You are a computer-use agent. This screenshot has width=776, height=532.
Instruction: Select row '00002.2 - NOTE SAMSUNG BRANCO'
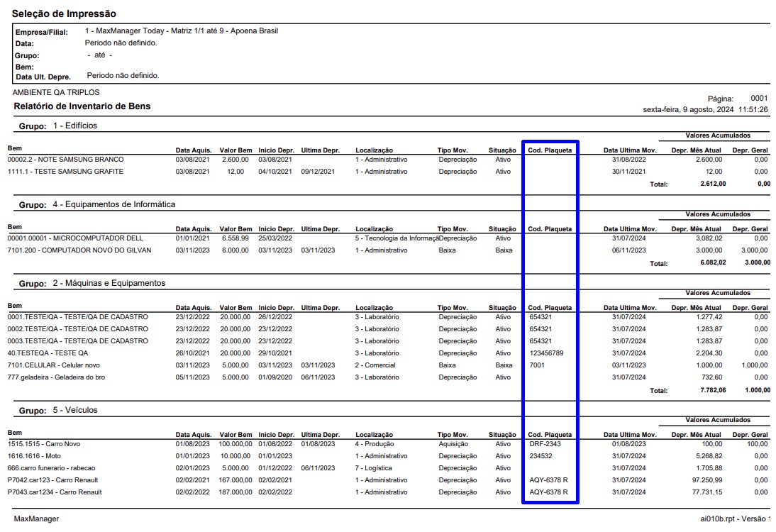click(387, 160)
